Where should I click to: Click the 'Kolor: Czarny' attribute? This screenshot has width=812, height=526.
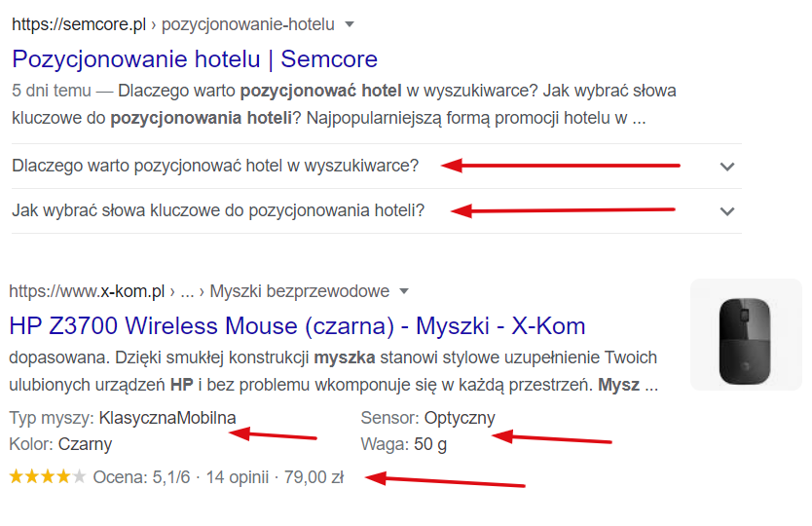(60, 444)
